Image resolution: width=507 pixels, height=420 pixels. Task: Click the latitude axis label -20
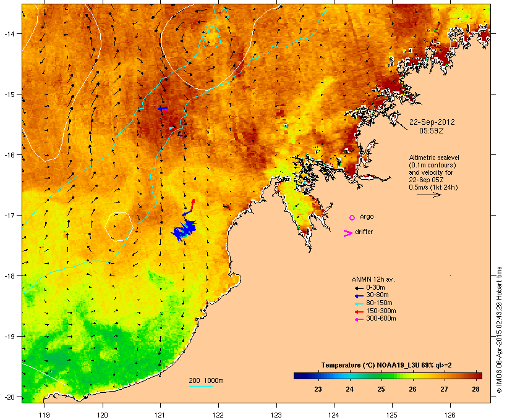tap(9, 397)
